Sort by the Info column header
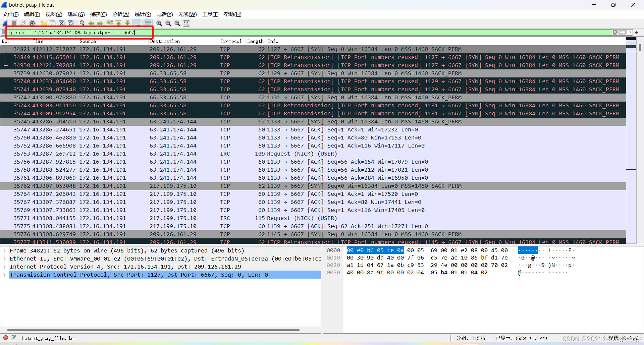The image size is (644, 345). click(446, 41)
